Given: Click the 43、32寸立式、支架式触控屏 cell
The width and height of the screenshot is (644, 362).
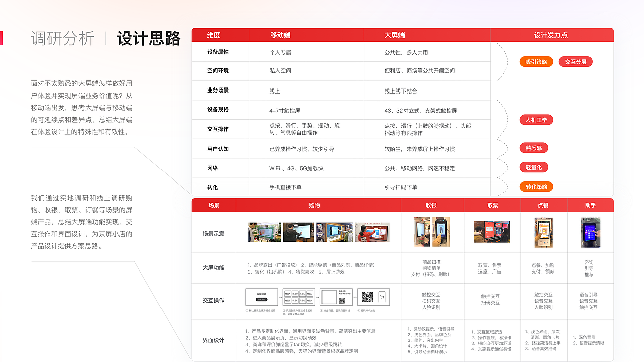Looking at the screenshot, I should [421, 111].
